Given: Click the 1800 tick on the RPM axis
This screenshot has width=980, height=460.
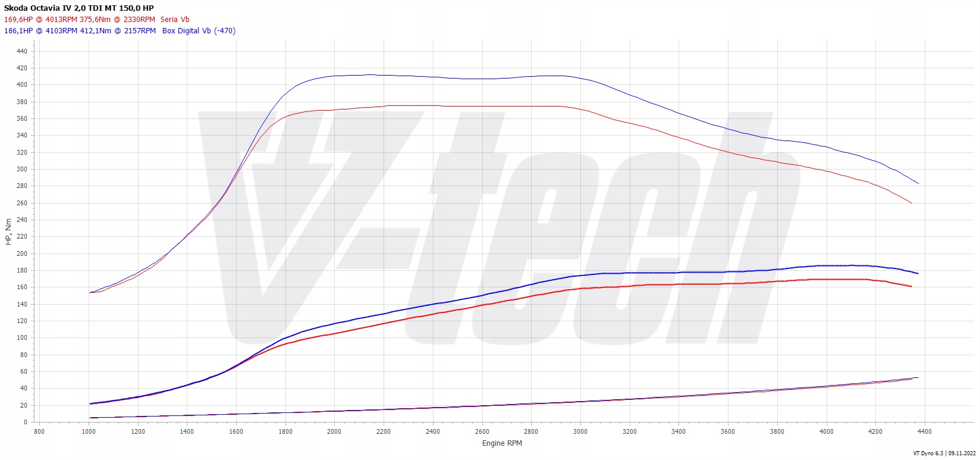Looking at the screenshot, I should [x=285, y=431].
